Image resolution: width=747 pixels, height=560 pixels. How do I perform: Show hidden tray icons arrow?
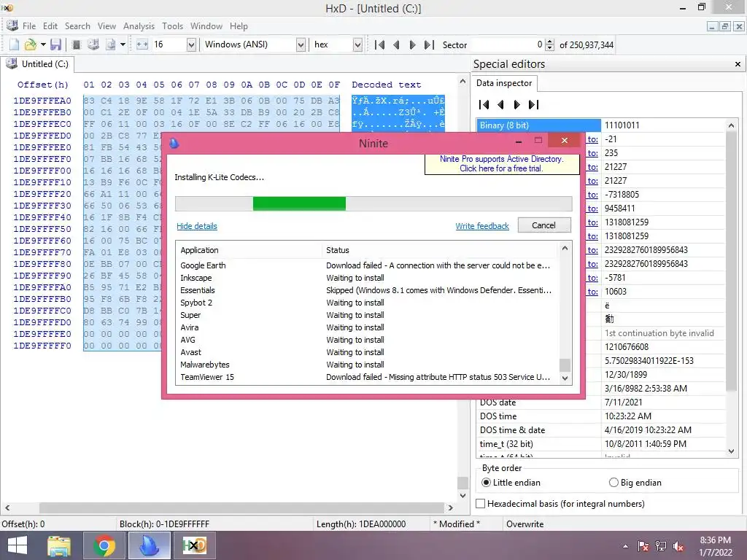click(625, 546)
